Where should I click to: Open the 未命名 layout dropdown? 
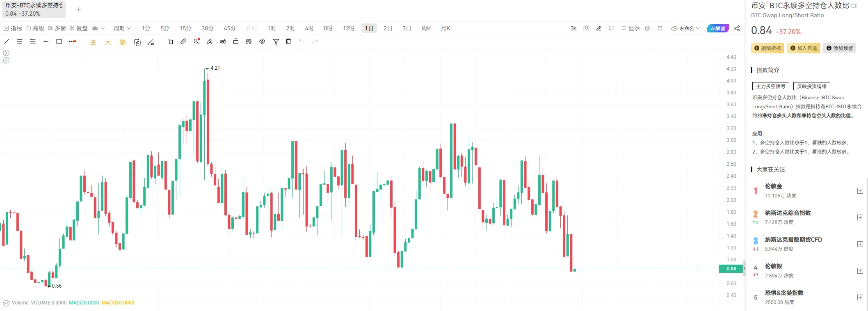[x=685, y=28]
